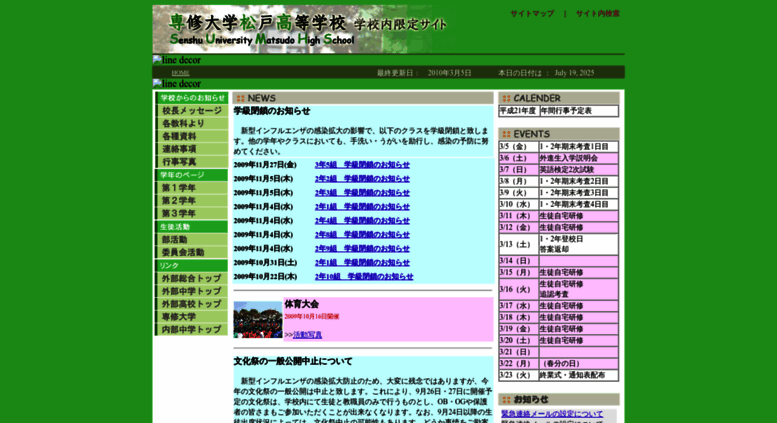The width and height of the screenshot is (777, 423).
Task: Select the 2009年10月16日開催 date text
Action: (312, 317)
